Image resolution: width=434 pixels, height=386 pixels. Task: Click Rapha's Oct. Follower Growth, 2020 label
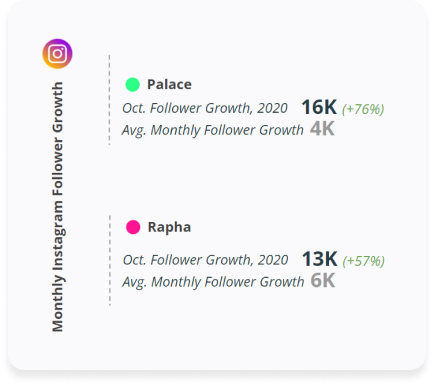(205, 260)
